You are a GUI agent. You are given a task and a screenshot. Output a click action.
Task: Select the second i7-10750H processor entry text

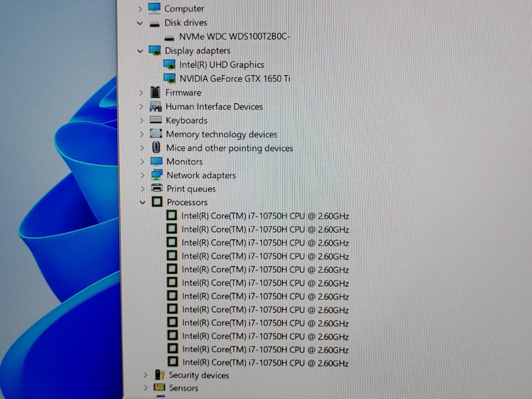[x=265, y=229]
